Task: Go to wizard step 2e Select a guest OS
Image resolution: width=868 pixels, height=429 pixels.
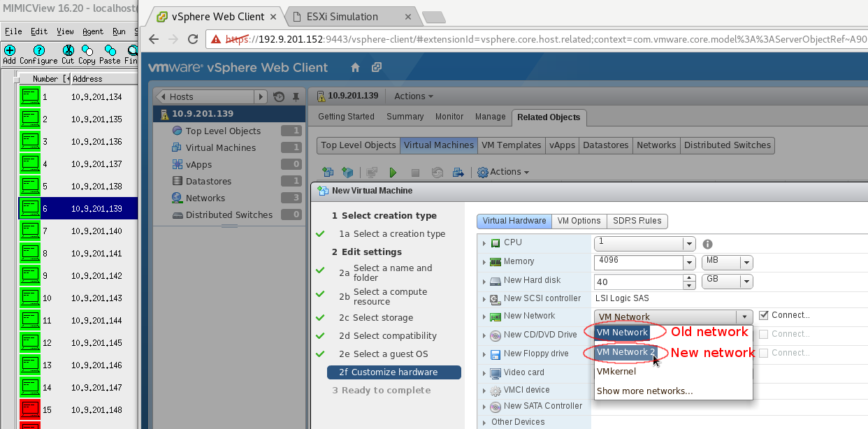Action: tap(384, 354)
